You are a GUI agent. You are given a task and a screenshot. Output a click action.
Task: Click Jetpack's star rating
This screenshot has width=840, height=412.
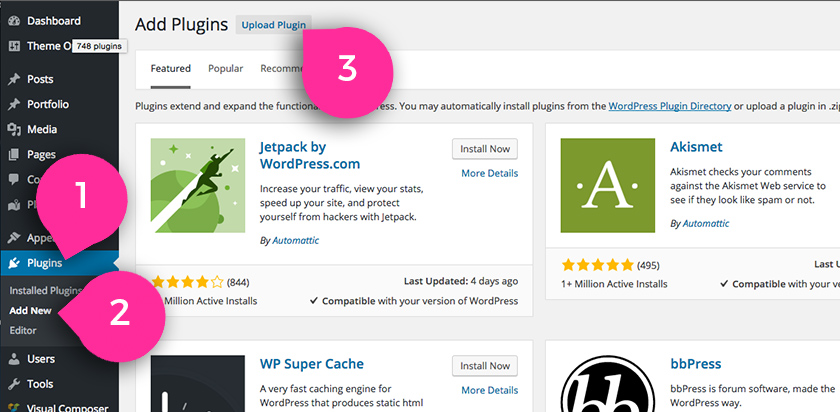188,282
